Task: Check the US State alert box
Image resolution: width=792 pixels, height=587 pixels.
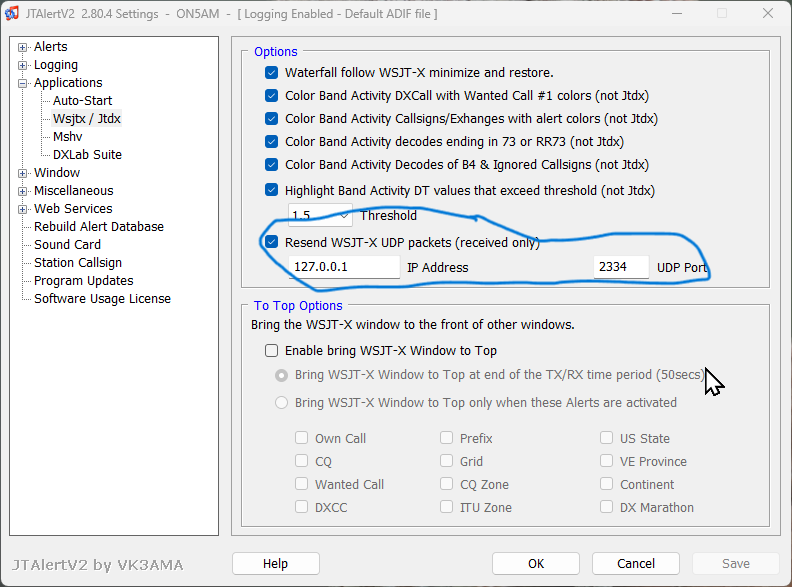Action: (x=607, y=437)
